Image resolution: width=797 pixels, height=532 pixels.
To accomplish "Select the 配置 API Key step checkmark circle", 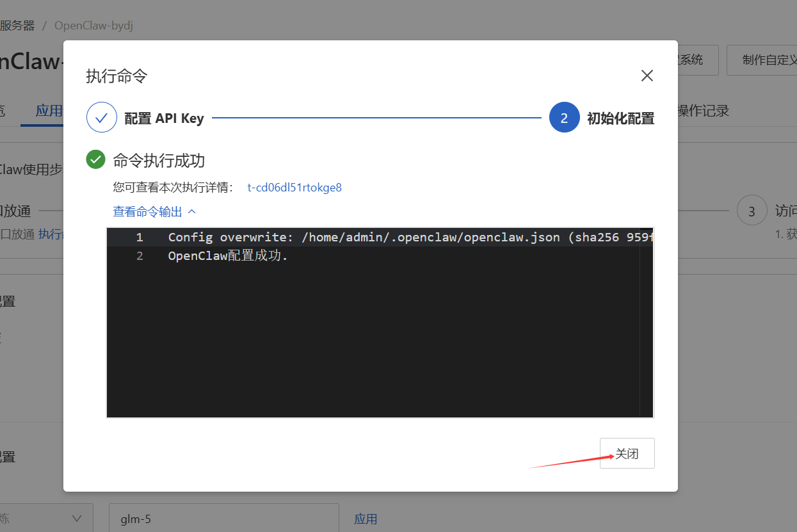I will (101, 118).
